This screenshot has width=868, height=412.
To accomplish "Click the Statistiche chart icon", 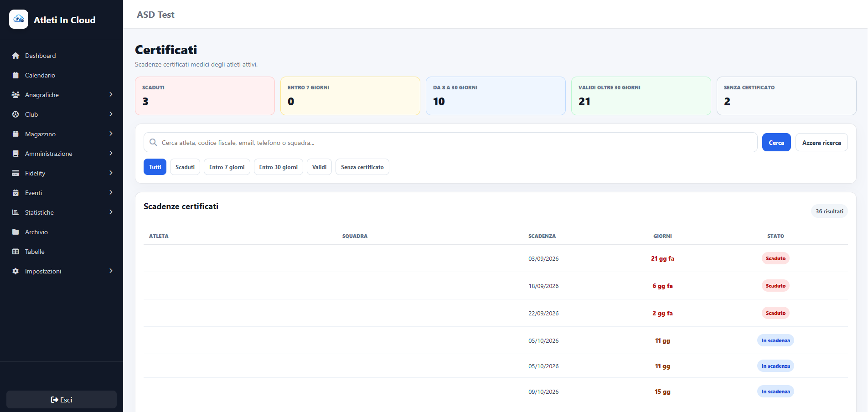I will 15,212.
